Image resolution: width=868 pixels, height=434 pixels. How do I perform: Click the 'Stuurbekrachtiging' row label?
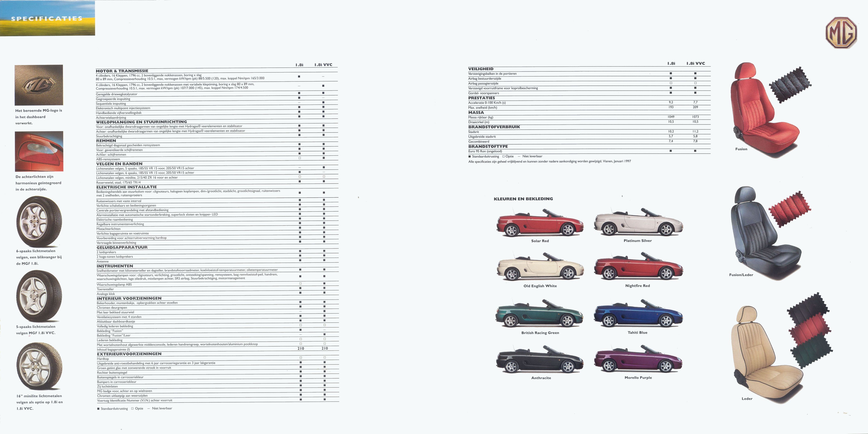click(109, 136)
